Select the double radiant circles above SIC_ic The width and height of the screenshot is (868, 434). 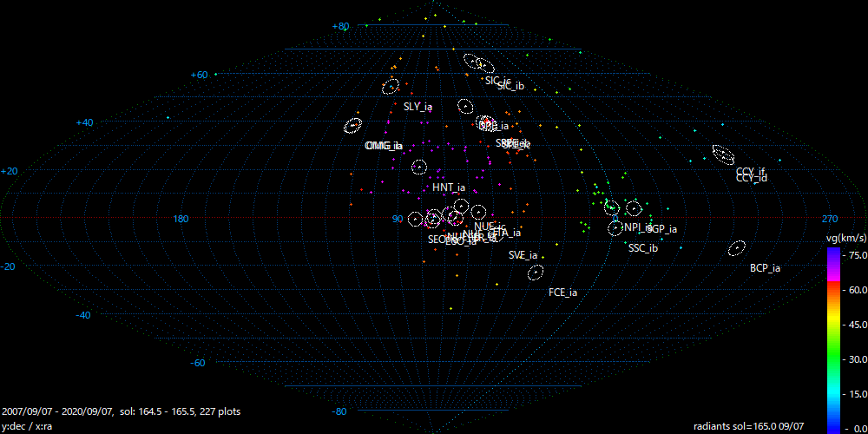click(x=478, y=62)
